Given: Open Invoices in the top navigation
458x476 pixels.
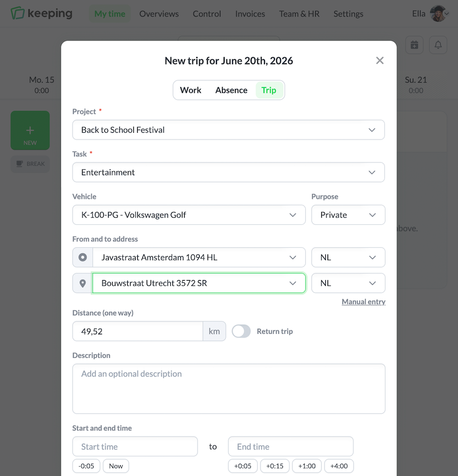Looking at the screenshot, I should (250, 13).
